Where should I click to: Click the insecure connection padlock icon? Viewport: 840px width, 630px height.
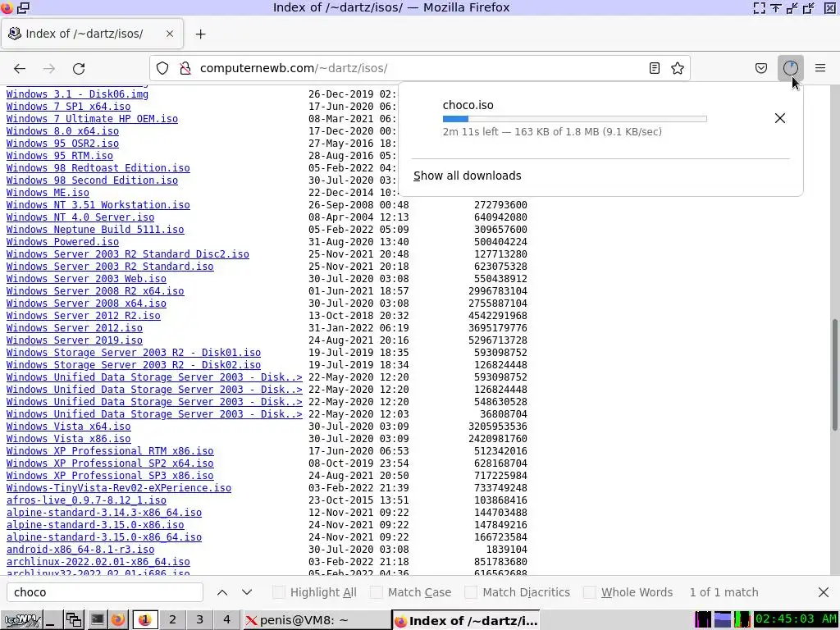click(185, 68)
